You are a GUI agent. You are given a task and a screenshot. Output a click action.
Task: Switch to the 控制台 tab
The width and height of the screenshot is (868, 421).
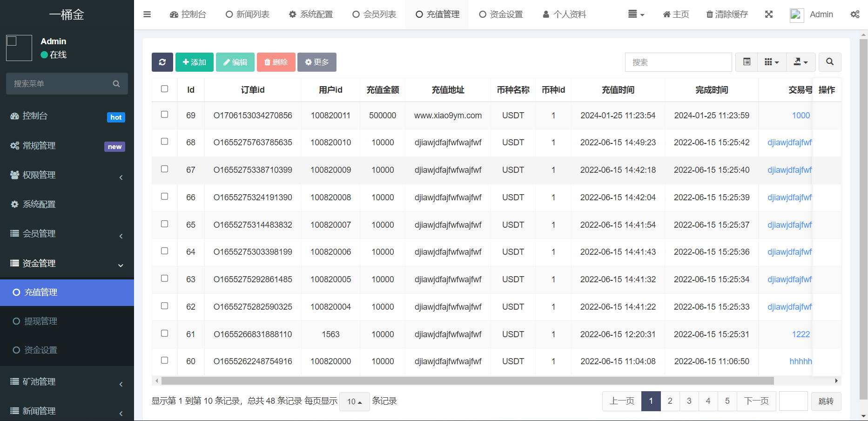(x=188, y=14)
